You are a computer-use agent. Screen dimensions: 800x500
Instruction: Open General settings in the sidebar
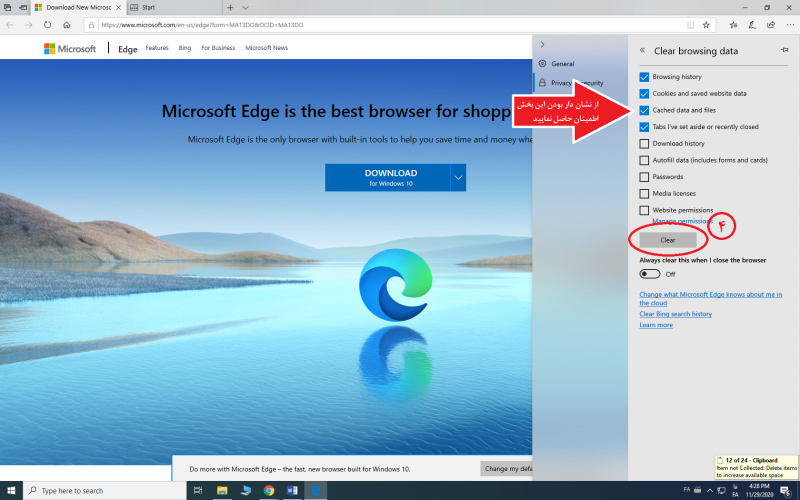tap(562, 64)
